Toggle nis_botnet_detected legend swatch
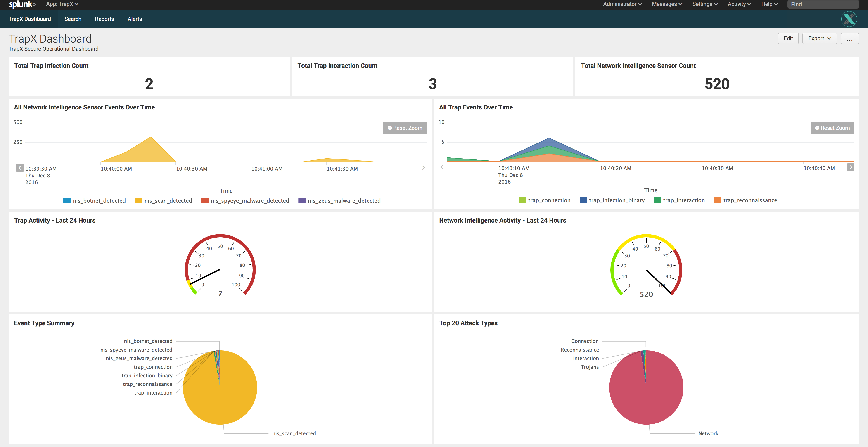The image size is (868, 447). tap(67, 201)
